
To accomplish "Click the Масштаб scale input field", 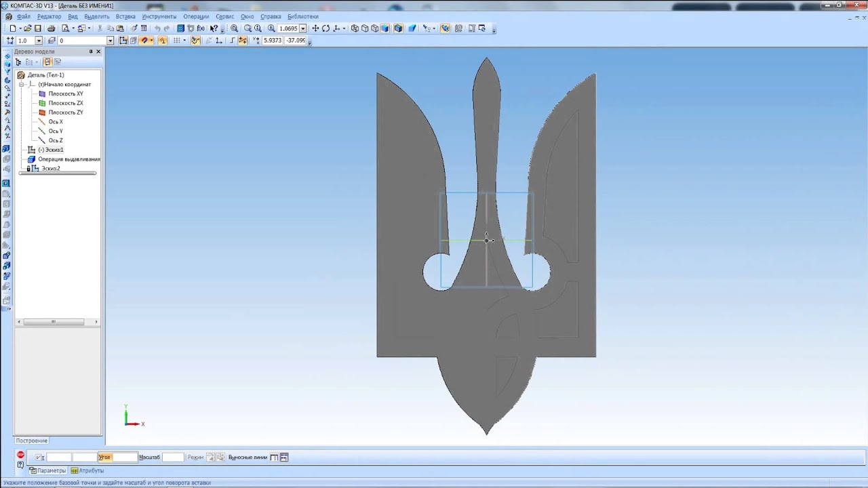I will [x=173, y=457].
